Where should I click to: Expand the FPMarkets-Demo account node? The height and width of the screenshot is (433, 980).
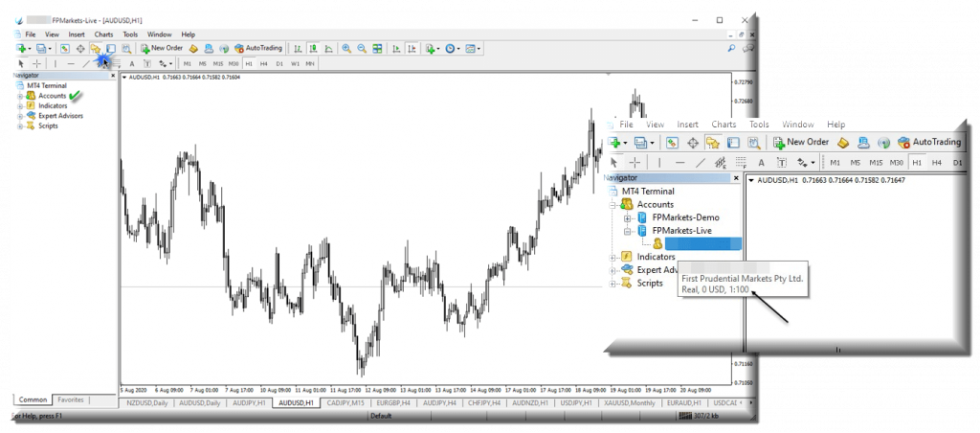click(628, 217)
